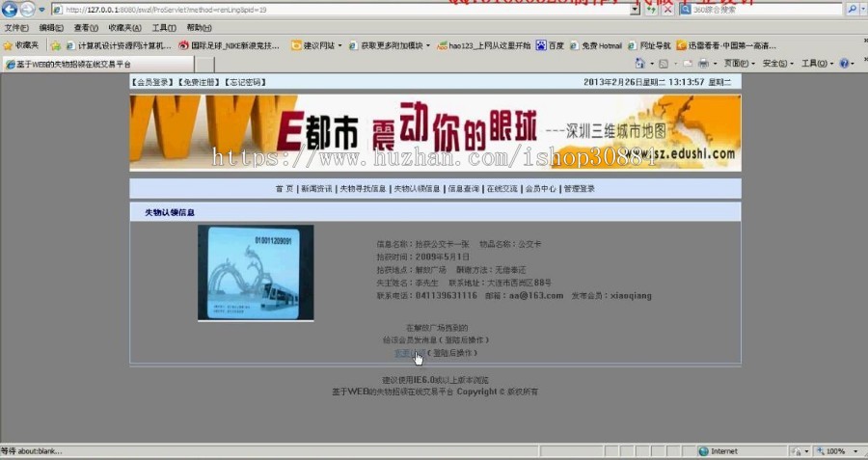Viewport: 868px width, 460px height.
Task: Open 管理登录 in site navigation
Action: 579,189
